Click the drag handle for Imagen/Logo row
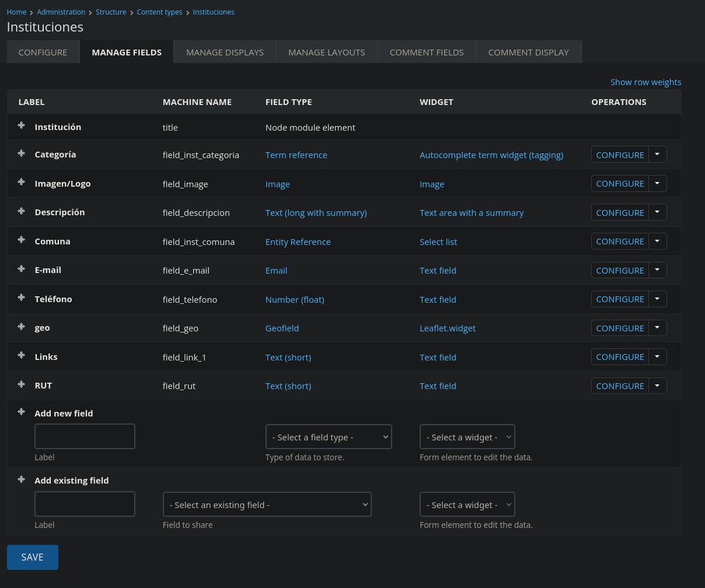This screenshot has width=705, height=588. tap(21, 183)
